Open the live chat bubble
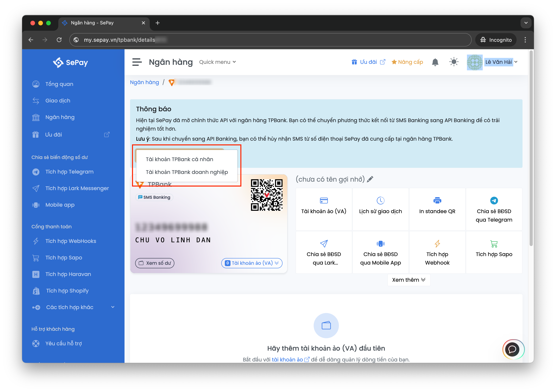The width and height of the screenshot is (556, 392). (512, 349)
